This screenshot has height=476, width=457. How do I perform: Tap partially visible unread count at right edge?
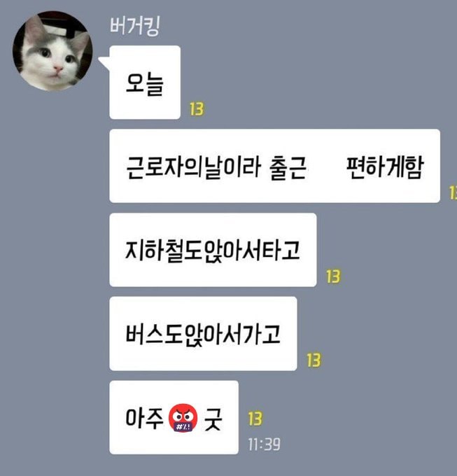453,192
